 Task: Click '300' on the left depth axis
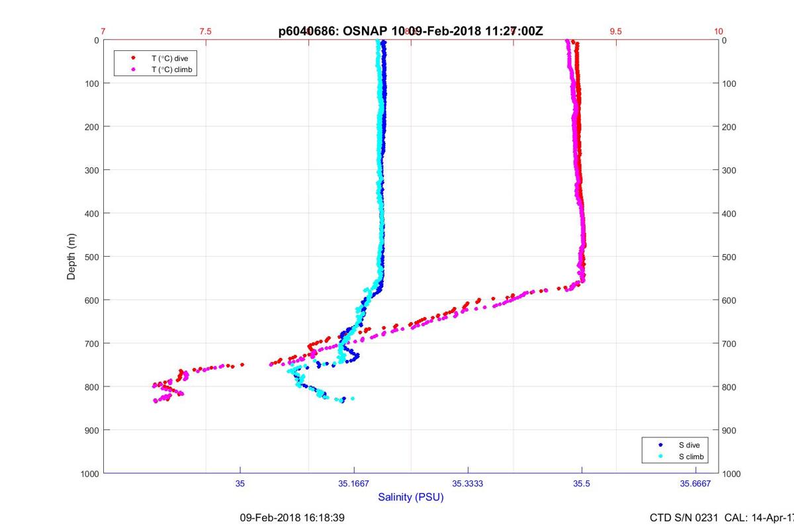91,170
